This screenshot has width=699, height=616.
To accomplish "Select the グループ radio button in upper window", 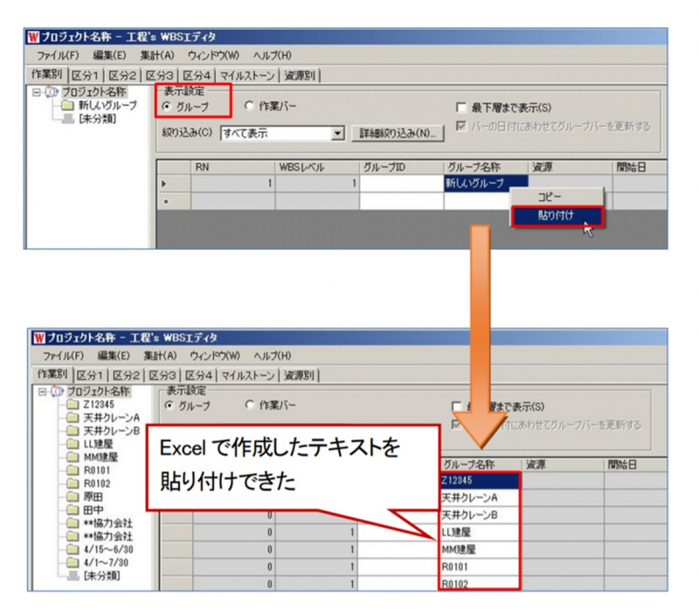I will pyautogui.click(x=168, y=107).
